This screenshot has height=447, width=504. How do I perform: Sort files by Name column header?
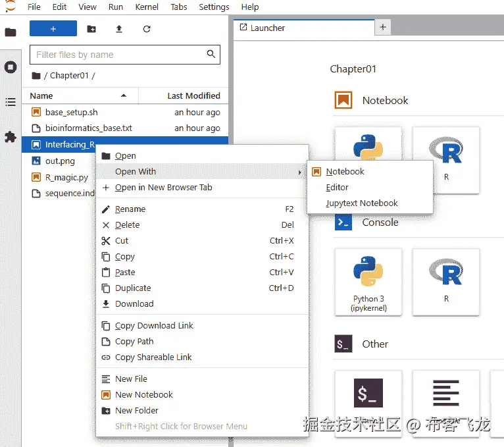[80, 96]
